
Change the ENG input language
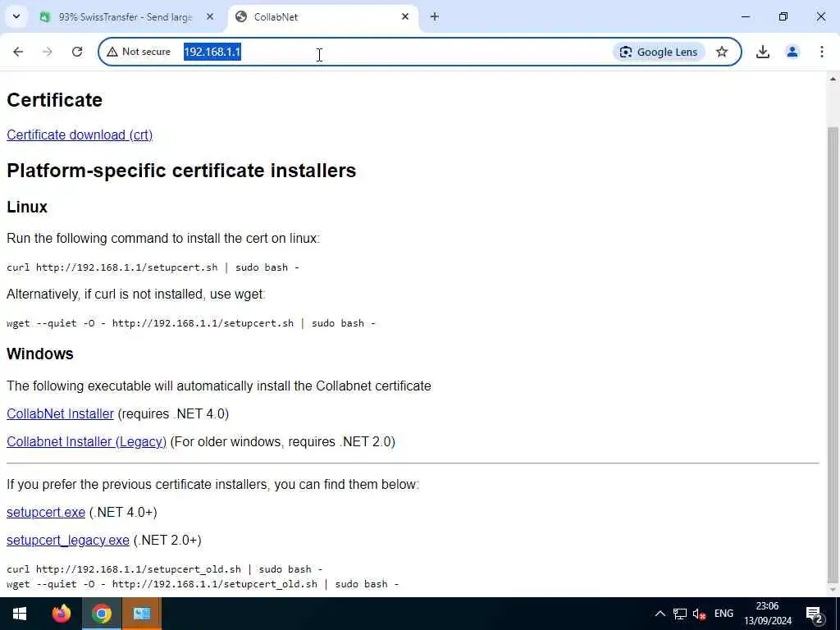coord(724,614)
